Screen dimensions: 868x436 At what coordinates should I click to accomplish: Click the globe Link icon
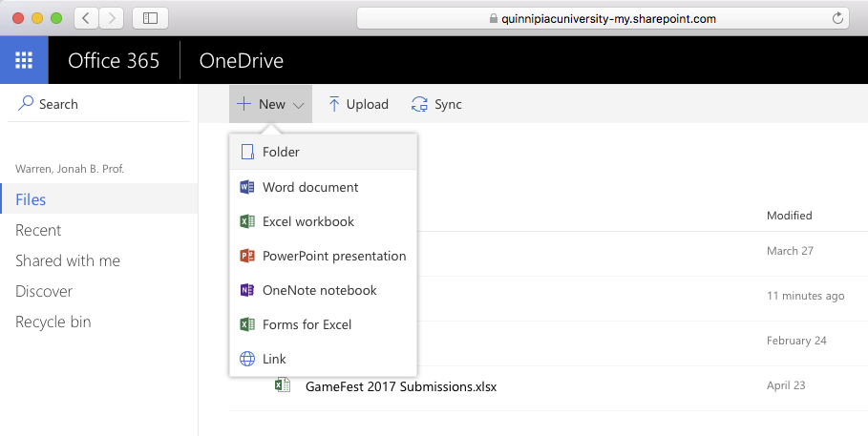247,359
